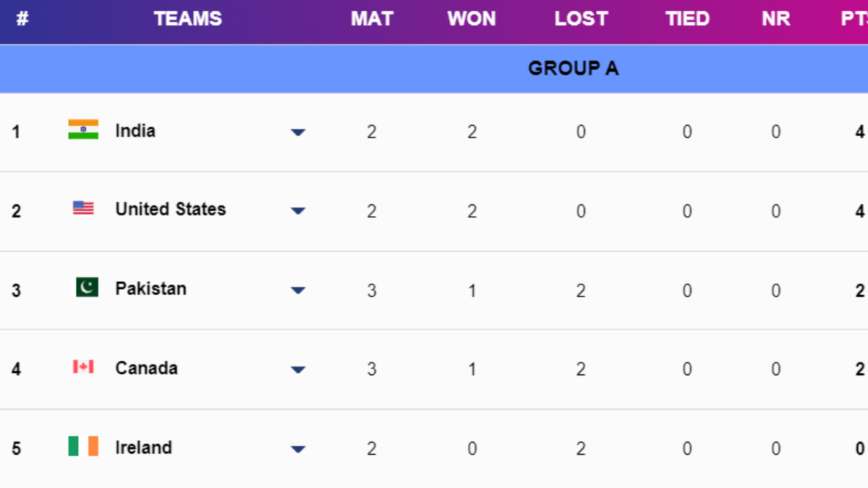Open the India team name link
Screen dimensions: 868x488
pos(135,131)
